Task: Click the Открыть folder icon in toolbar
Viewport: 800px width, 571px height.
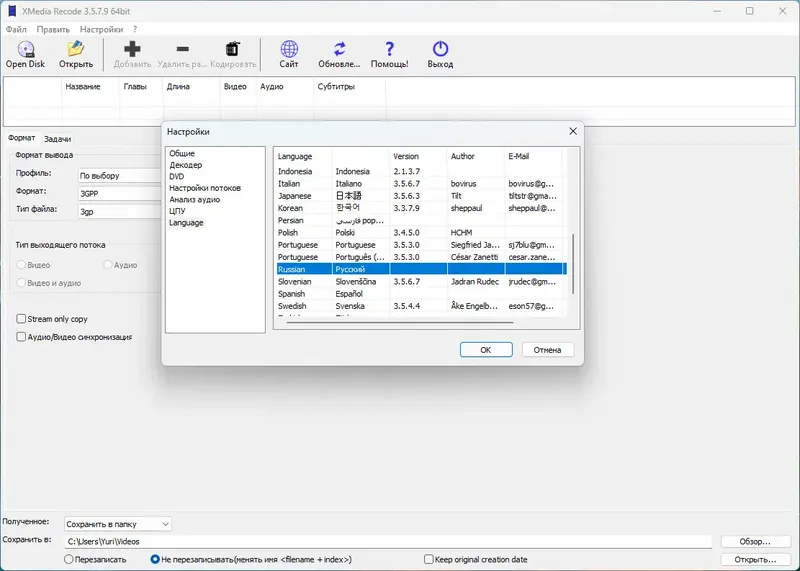Action: (76, 49)
